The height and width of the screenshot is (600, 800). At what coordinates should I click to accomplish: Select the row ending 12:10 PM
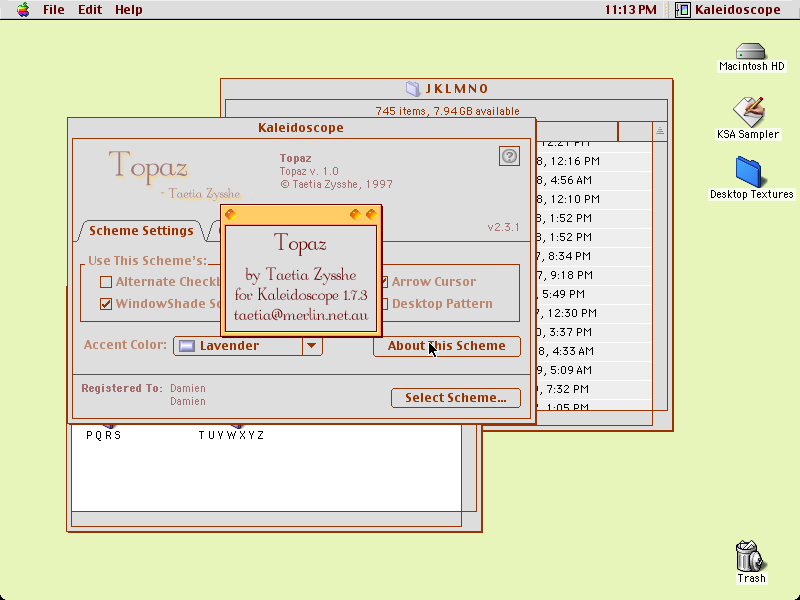pyautogui.click(x=593, y=199)
